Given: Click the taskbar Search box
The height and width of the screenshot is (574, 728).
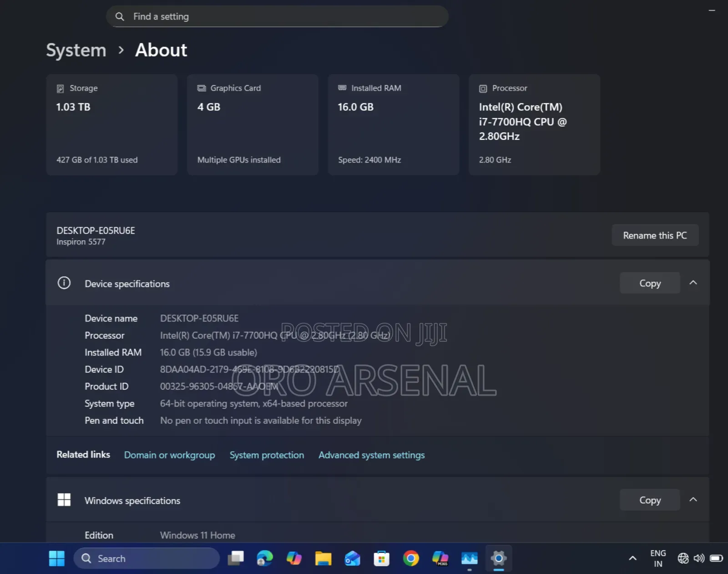Looking at the screenshot, I should [x=147, y=559].
